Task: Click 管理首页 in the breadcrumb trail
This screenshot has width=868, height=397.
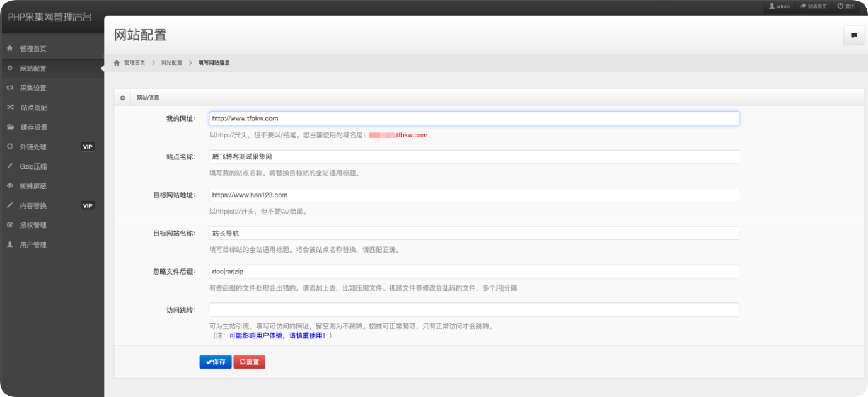Action: tap(132, 62)
